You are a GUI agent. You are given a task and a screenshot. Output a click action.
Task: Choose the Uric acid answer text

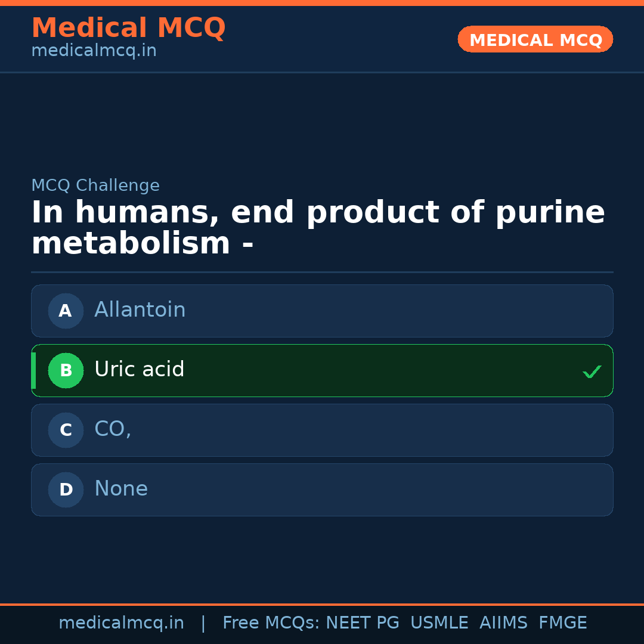pyautogui.click(x=140, y=370)
